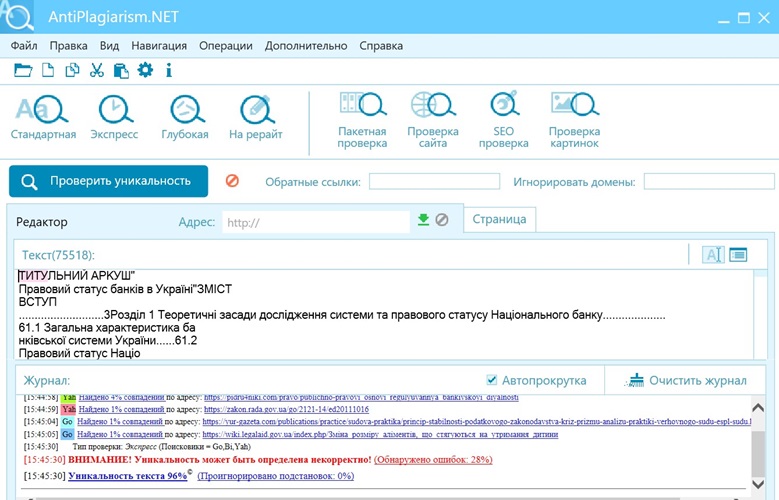Open Проверка сайта tool

coord(433,120)
